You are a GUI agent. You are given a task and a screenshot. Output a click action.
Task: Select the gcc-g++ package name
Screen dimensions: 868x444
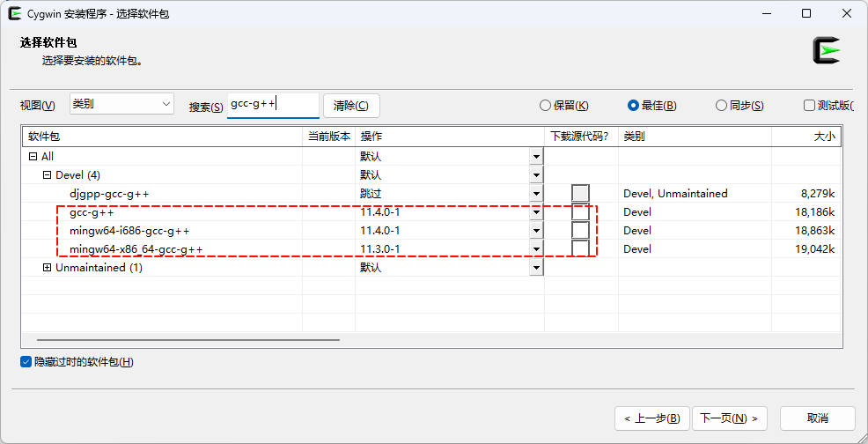(92, 212)
